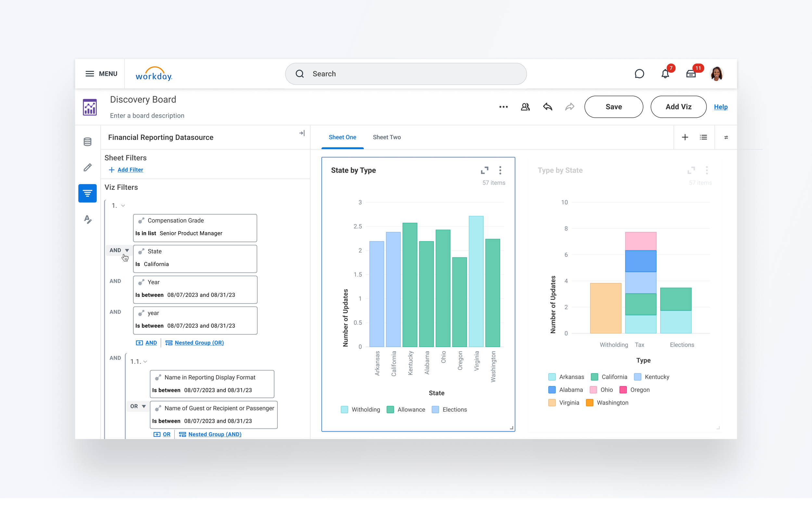812x516 pixels.
Task: Collapse filter group 1.1 chevron
Action: (145, 362)
